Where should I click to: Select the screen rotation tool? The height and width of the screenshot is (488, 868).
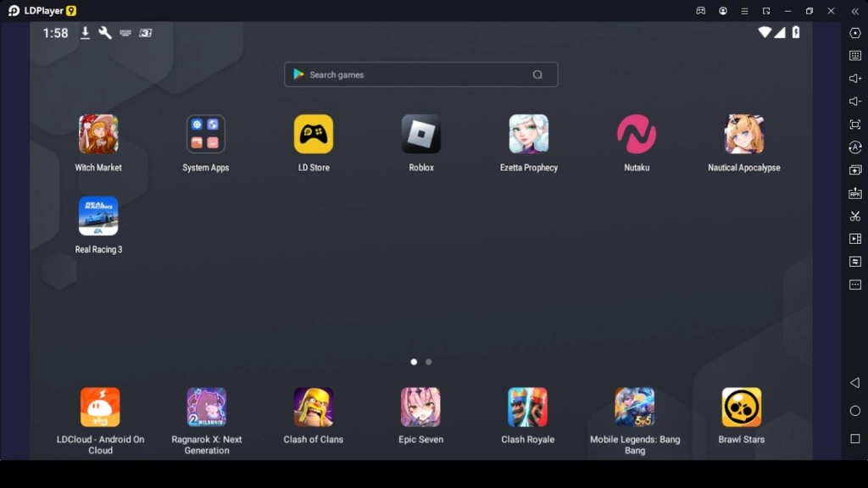(x=855, y=147)
